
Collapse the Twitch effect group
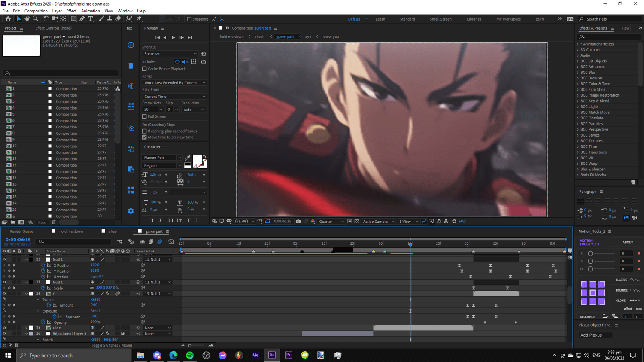pos(38,300)
